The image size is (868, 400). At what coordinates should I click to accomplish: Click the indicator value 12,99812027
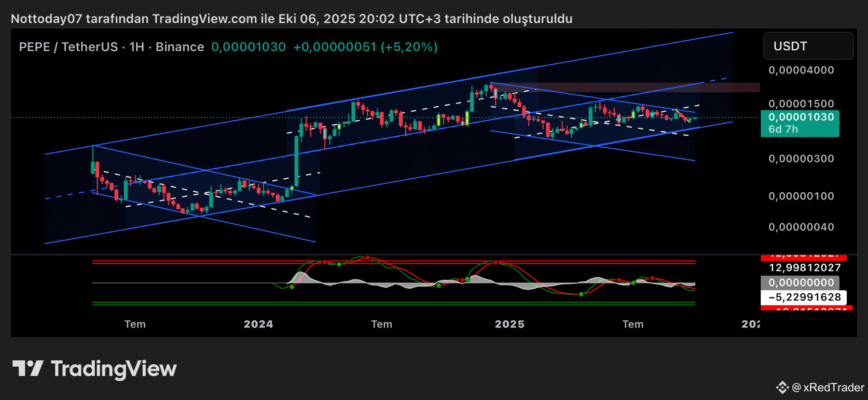tap(804, 268)
